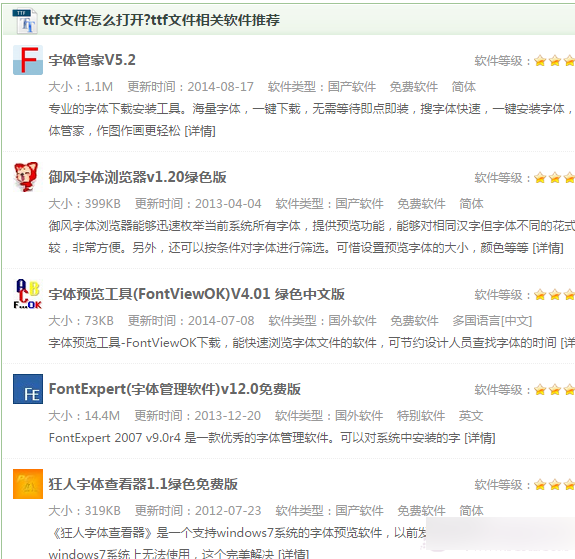Click [详情] link for 字体管家
This screenshot has height=559, width=575.
tap(200, 131)
